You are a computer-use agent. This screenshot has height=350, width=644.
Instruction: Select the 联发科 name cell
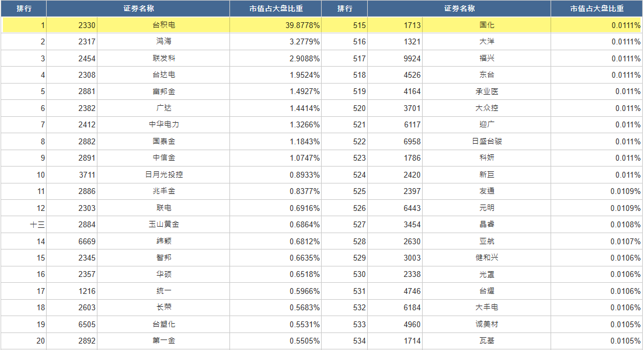click(163, 58)
